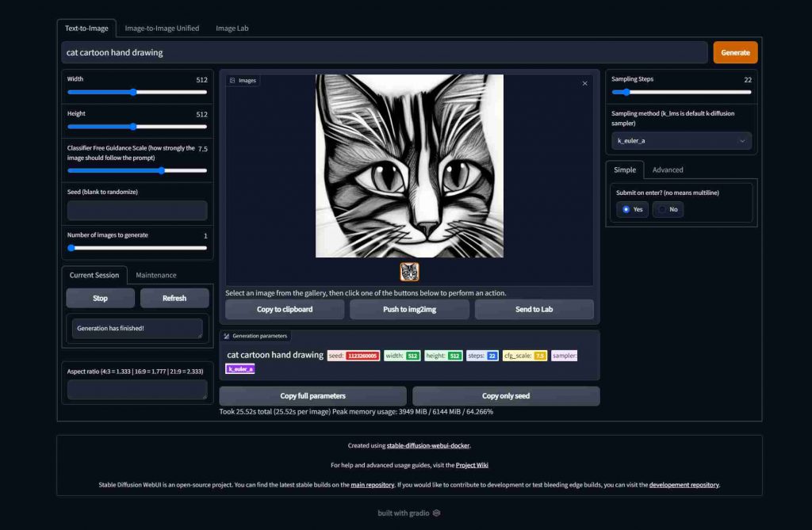Viewport: 812px width, 530px height.
Task: Close the displayed cat image with the X icon
Action: point(585,82)
